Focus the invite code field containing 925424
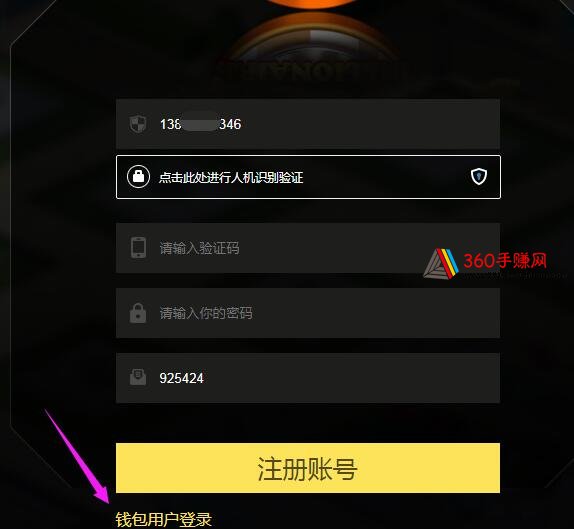Image resolution: width=574 pixels, height=529 pixels. (308, 378)
